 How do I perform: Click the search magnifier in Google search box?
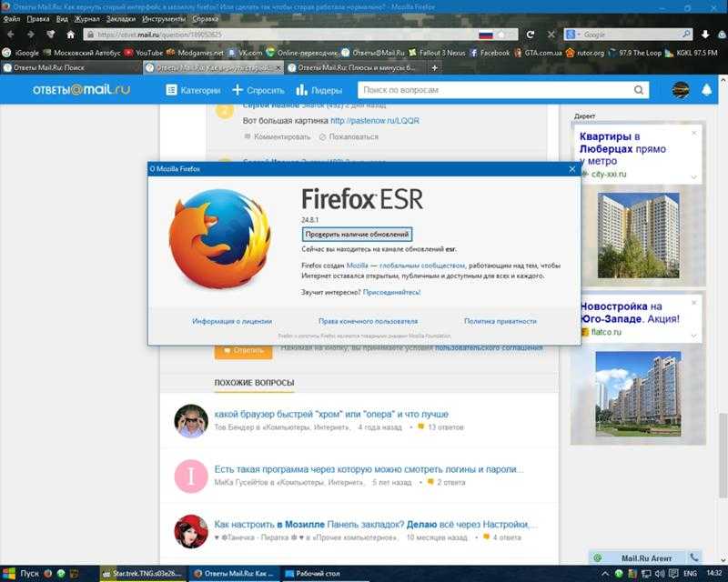pyautogui.click(x=686, y=35)
